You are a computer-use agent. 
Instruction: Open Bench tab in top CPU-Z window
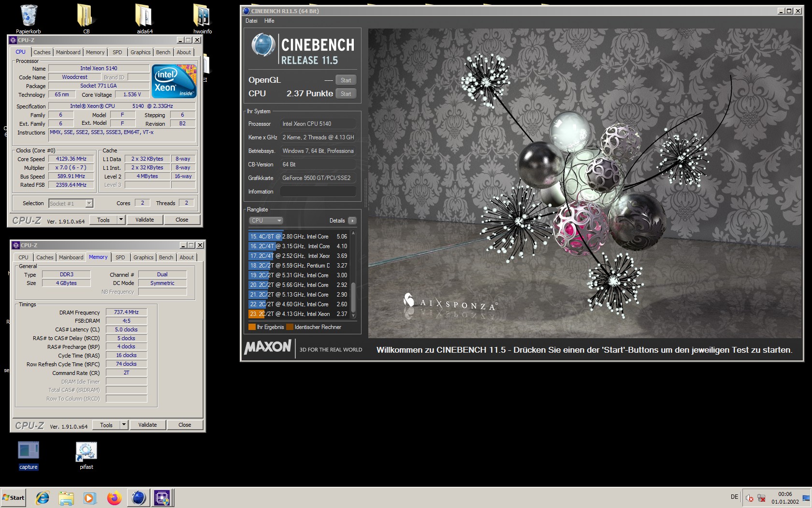[x=163, y=52]
